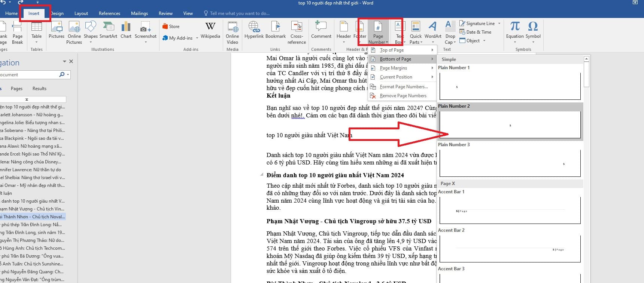Choose Format Page Numbers option
644x283 pixels.
pos(402,87)
